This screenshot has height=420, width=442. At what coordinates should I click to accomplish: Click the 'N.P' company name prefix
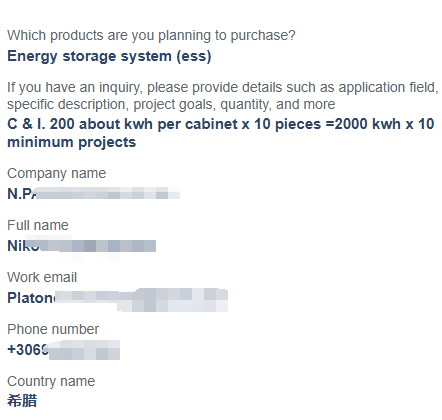(21, 193)
